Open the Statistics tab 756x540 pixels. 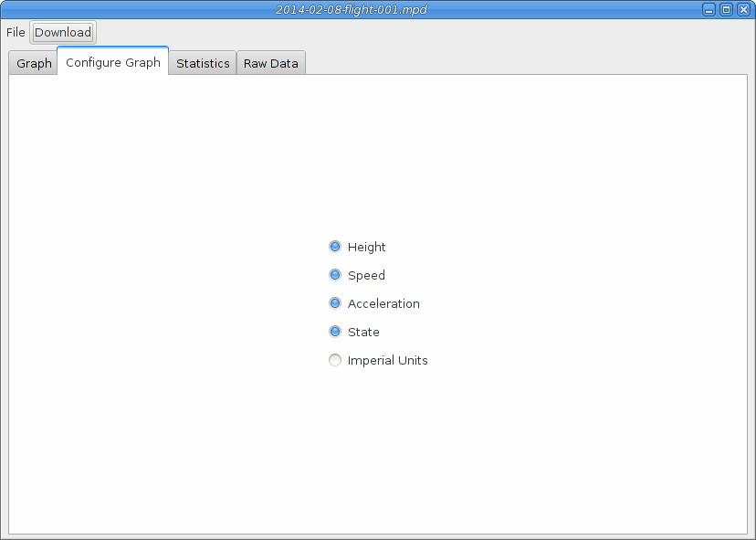203,63
